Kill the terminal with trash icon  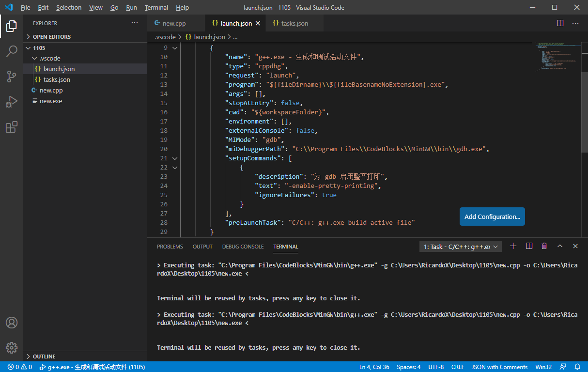tap(544, 246)
